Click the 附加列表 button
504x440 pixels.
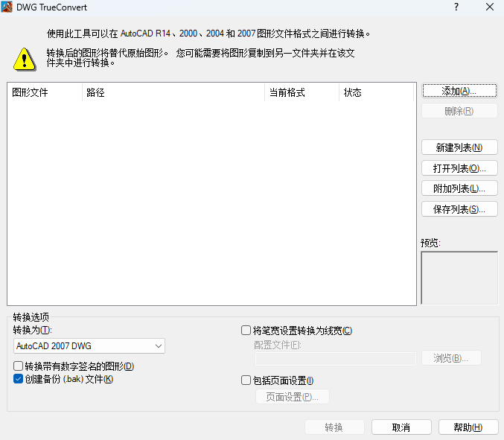[x=459, y=188]
